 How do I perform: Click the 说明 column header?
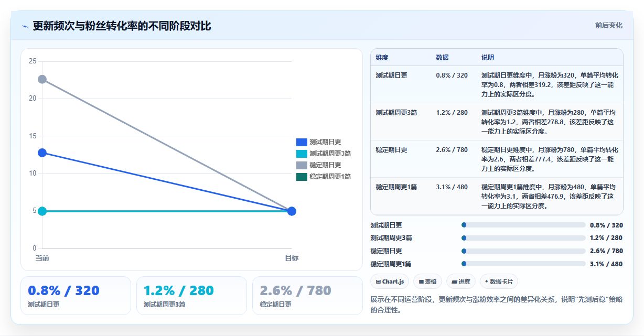[x=488, y=57]
